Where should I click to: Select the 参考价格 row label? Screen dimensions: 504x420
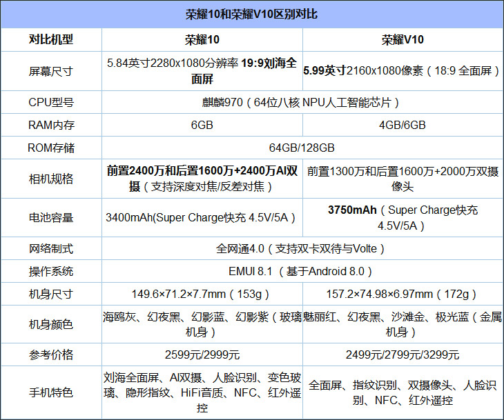(x=51, y=354)
